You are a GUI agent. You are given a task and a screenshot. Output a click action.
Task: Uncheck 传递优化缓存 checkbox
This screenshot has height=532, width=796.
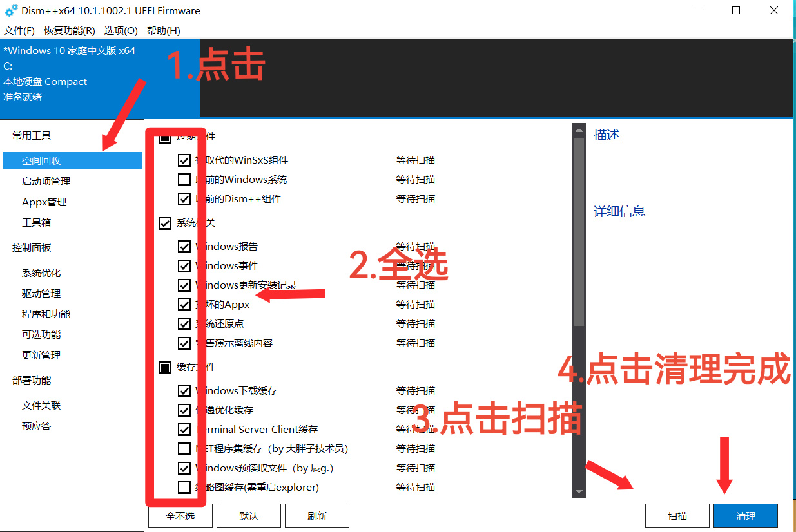pyautogui.click(x=184, y=410)
